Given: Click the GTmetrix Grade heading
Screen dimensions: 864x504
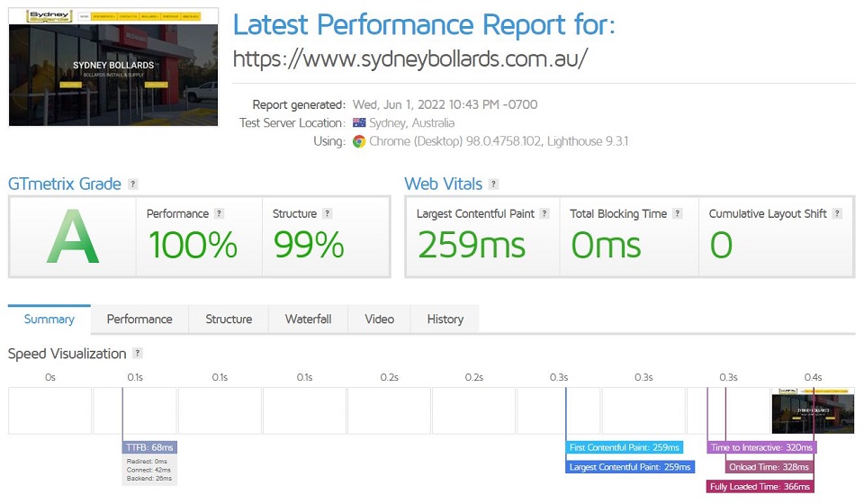Looking at the screenshot, I should 65,184.
